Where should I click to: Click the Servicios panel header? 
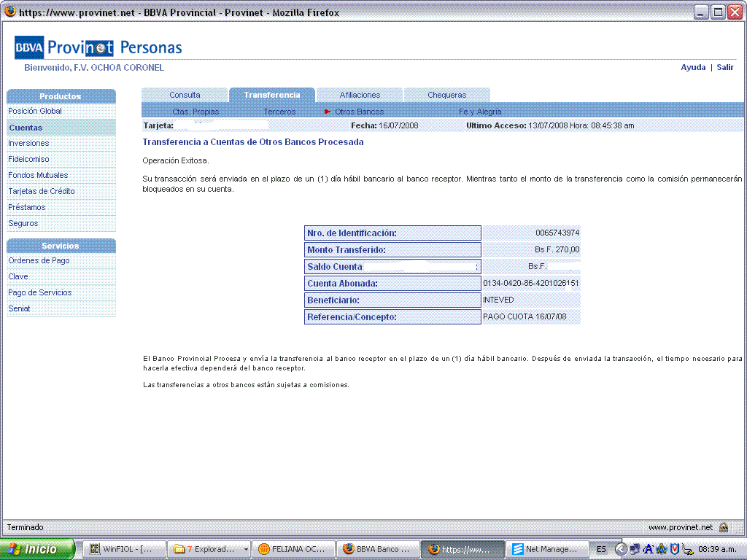tap(61, 246)
